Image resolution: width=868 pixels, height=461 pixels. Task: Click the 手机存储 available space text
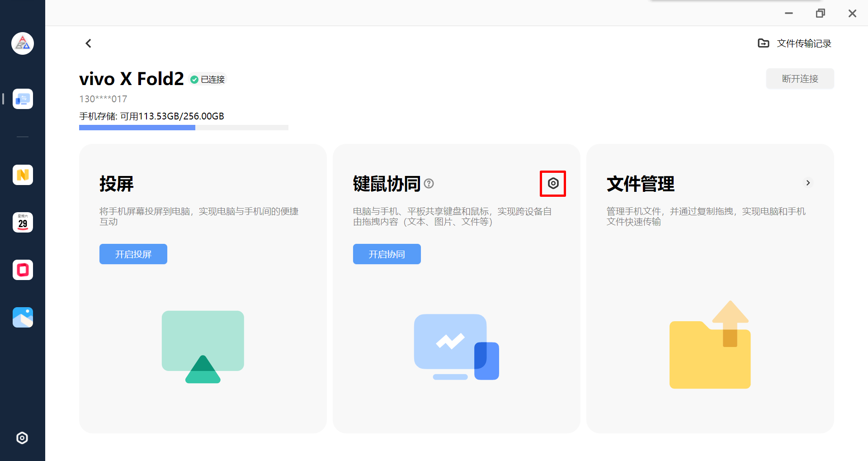pos(151,116)
